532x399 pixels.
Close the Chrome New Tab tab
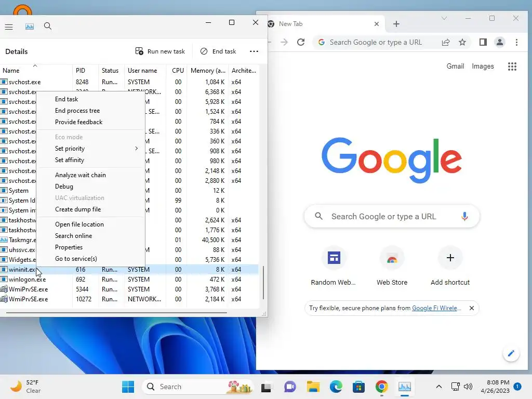(x=376, y=24)
